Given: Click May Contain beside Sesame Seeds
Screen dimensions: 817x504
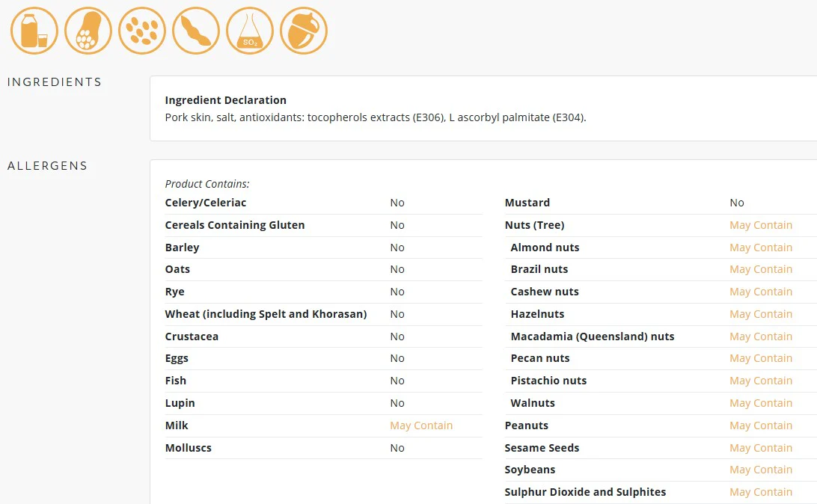Looking at the screenshot, I should point(761,448).
